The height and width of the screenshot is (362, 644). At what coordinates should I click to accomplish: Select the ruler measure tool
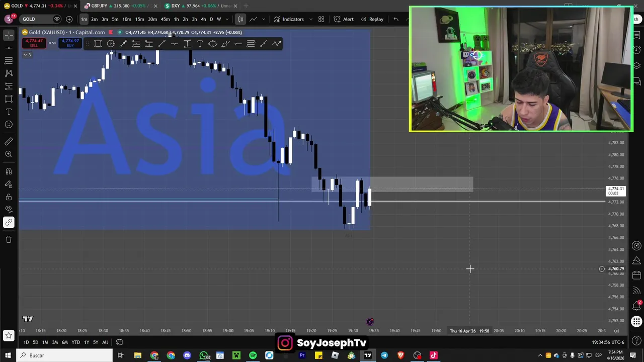(x=9, y=142)
